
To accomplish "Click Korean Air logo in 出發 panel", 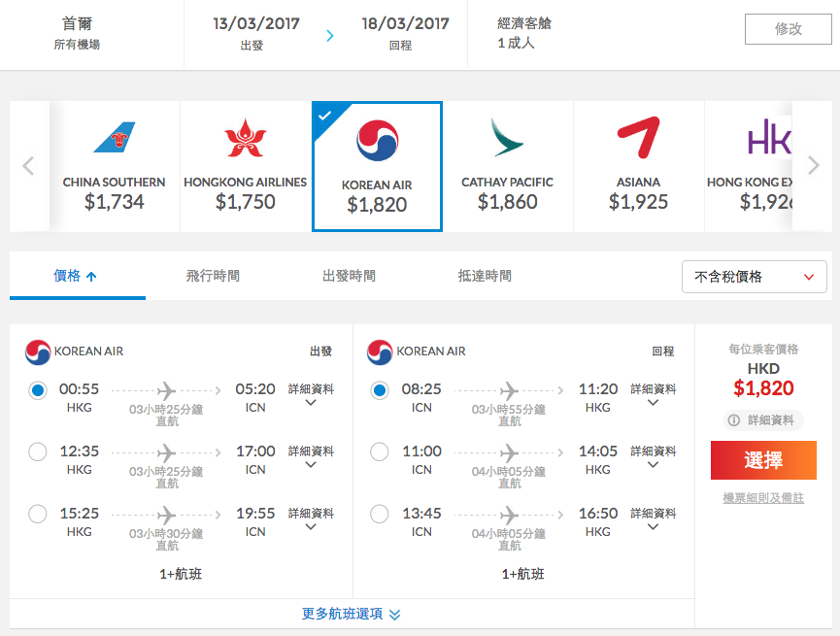I will coord(38,352).
